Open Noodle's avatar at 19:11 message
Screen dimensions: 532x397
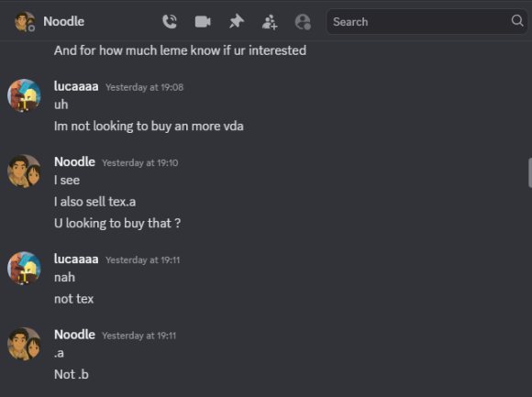click(24, 344)
